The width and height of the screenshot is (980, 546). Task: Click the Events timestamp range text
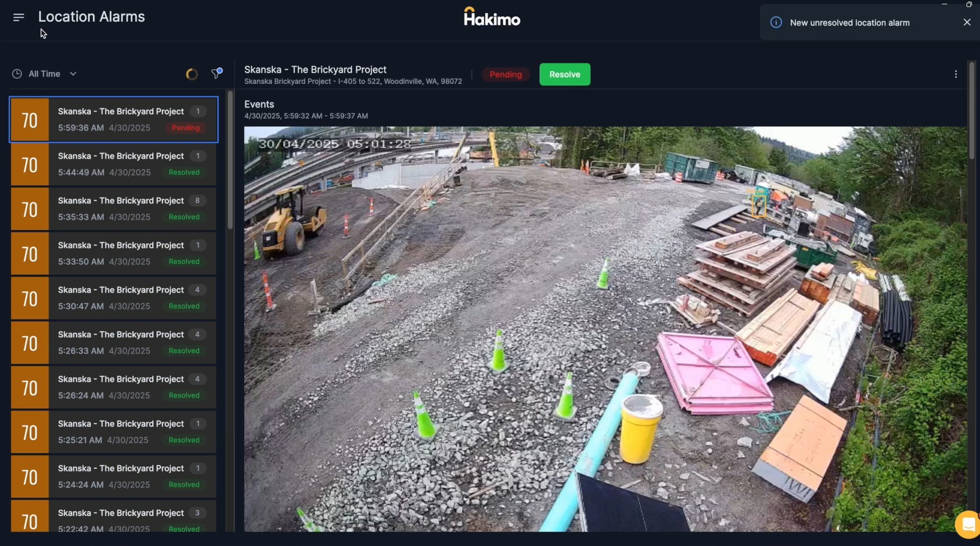pyautogui.click(x=306, y=116)
